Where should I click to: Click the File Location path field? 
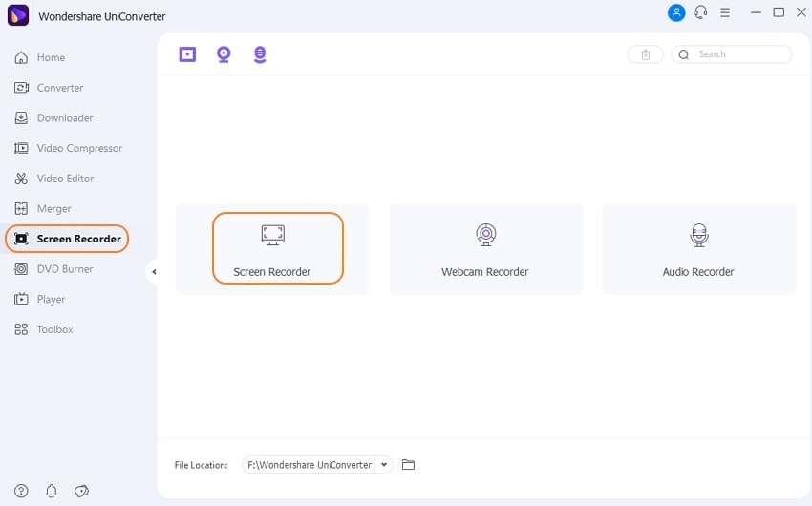click(x=310, y=465)
